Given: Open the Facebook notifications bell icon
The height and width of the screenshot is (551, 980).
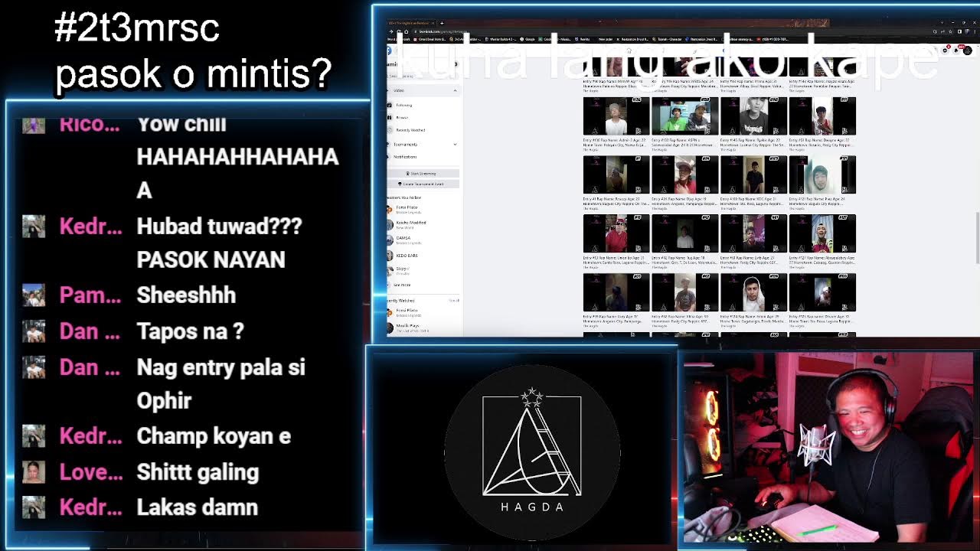Looking at the screenshot, I should pos(958,50).
